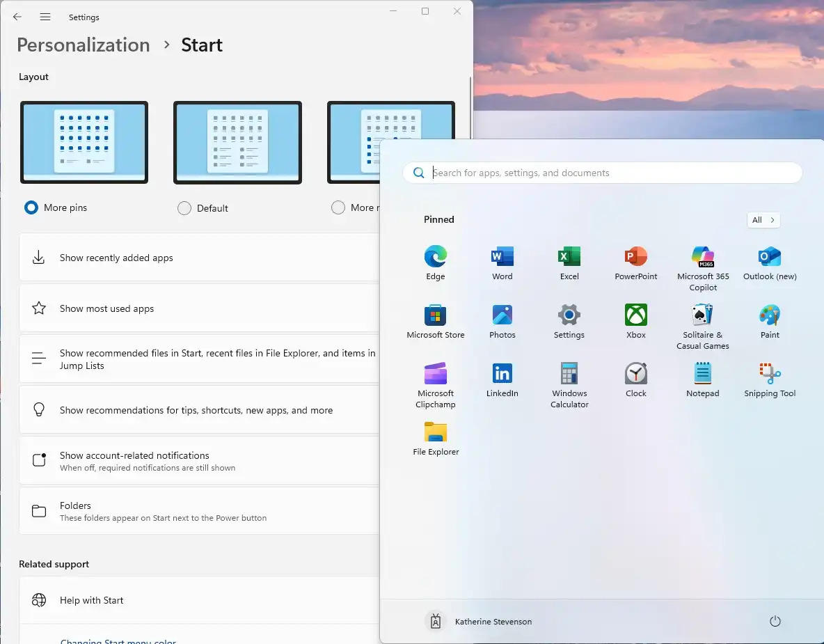824x644 pixels.
Task: Click the Start menu search field
Action: pyautogui.click(x=602, y=172)
